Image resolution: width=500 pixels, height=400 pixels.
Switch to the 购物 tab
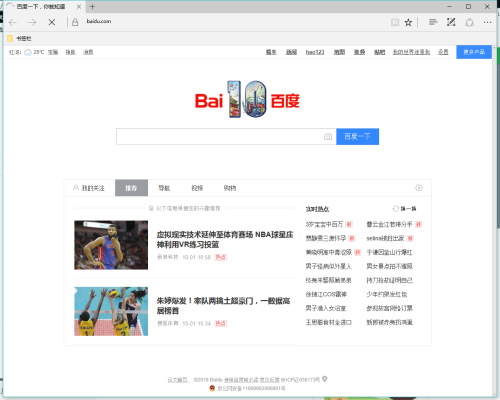[x=230, y=188]
